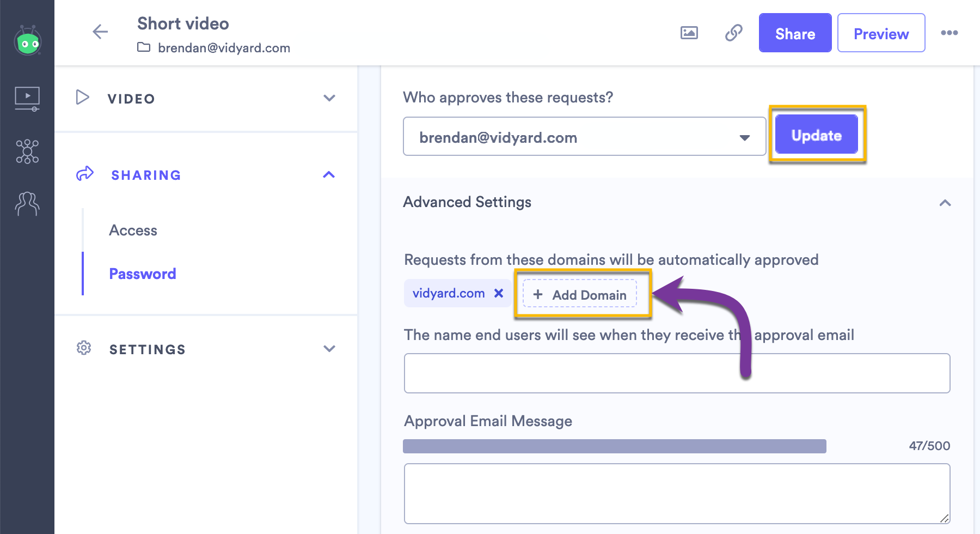Open the VIDEO section label
The height and width of the screenshot is (534, 980).
[x=131, y=99]
